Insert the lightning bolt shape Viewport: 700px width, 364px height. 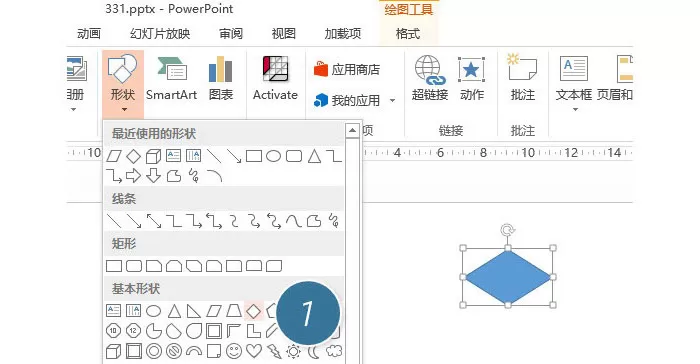pos(274,351)
